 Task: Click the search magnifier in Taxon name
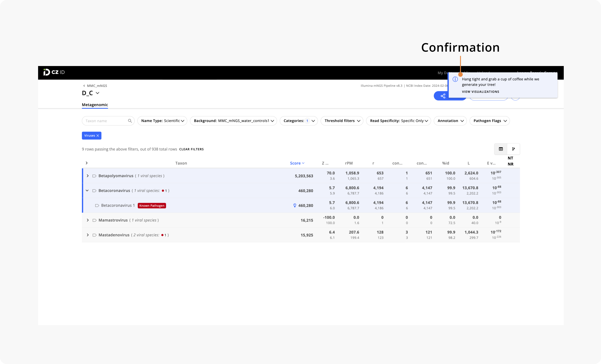click(x=130, y=121)
